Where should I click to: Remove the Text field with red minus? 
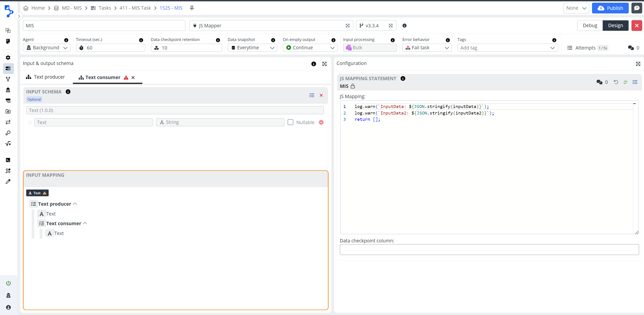coord(321,122)
